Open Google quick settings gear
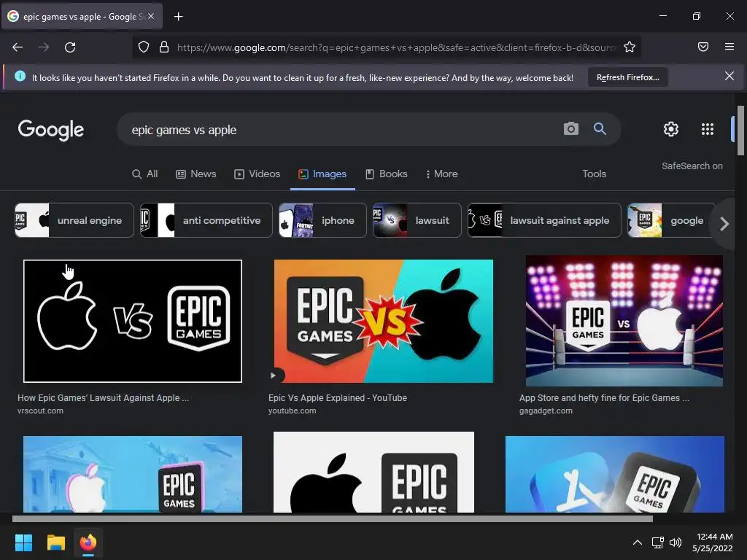This screenshot has height=560, width=747. (671, 129)
